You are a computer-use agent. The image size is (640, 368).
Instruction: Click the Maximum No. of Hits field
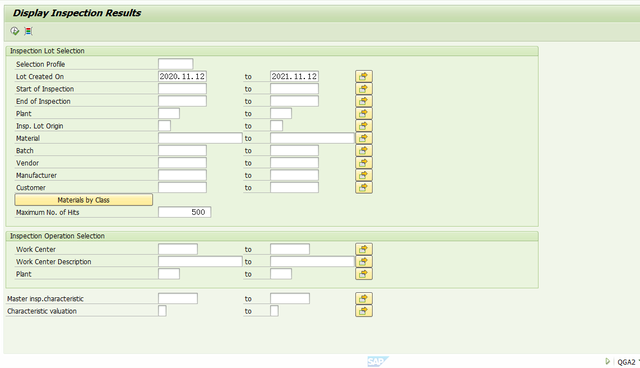coord(184,212)
